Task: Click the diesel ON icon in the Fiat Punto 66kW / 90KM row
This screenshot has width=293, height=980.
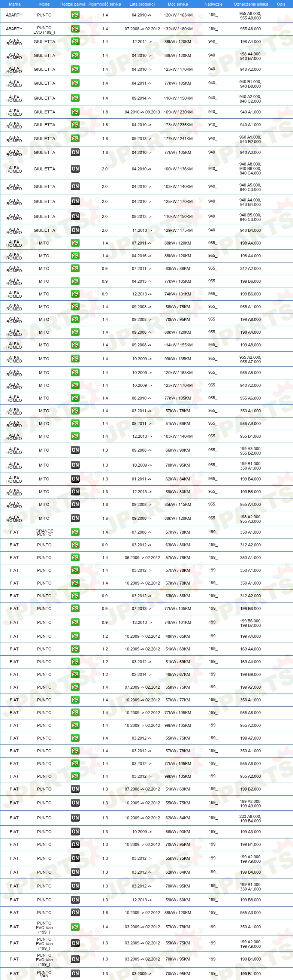Action: (75, 832)
